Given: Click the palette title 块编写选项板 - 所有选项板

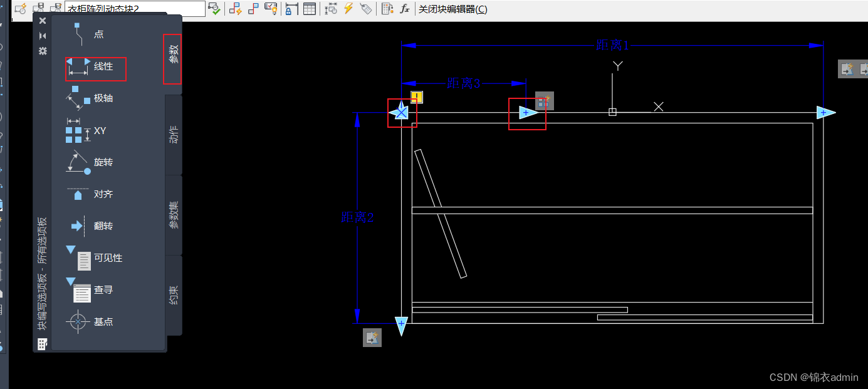Looking at the screenshot, I should 41,274.
